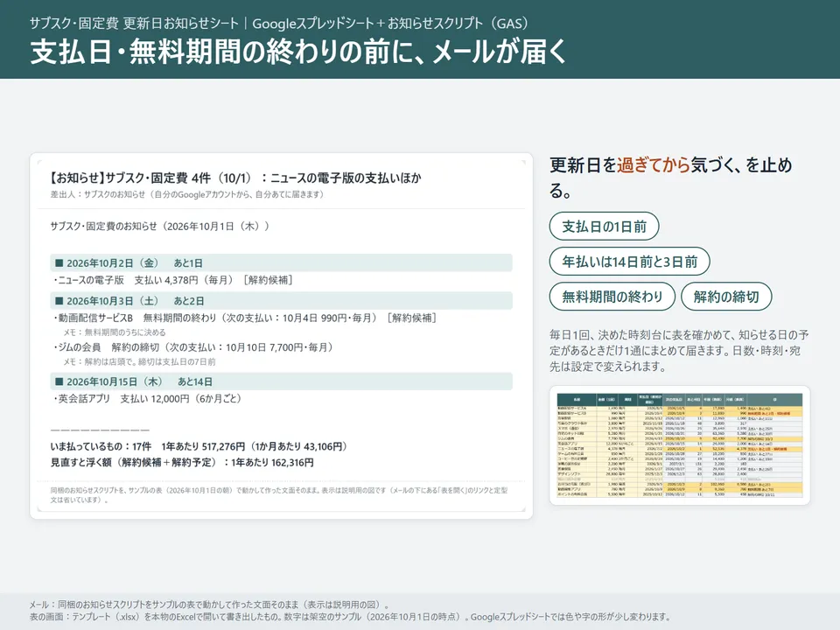Click the 支払日の1日前 pill

click(x=604, y=226)
